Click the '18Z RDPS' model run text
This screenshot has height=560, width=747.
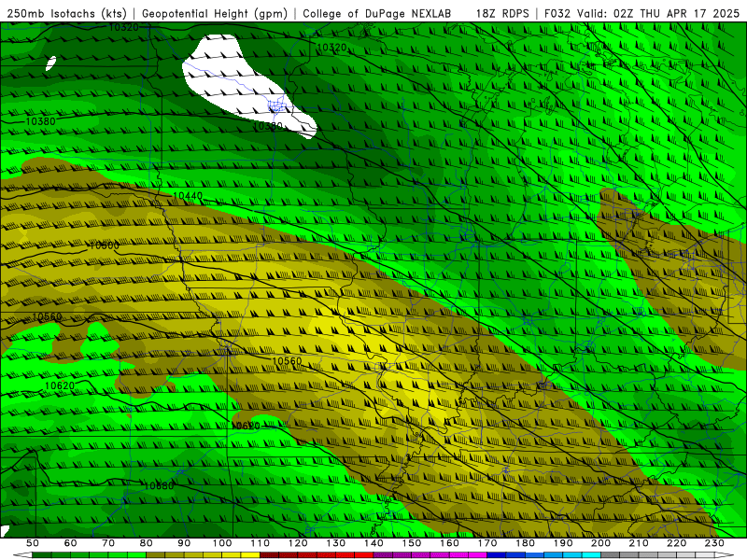[x=502, y=13]
